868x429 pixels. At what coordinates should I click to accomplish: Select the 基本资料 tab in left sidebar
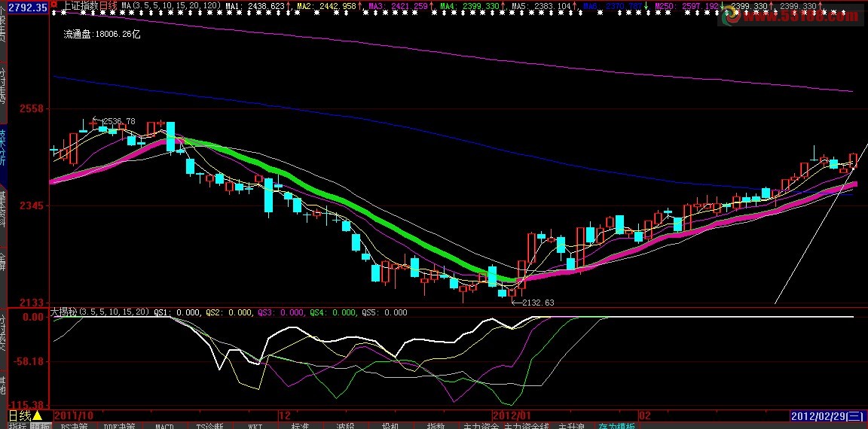pos(3,208)
